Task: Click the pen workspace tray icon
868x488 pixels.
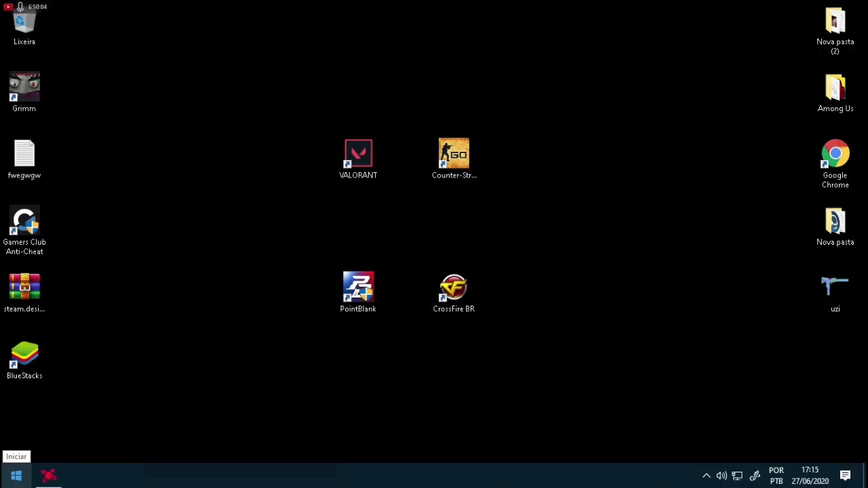Action: pos(755,476)
